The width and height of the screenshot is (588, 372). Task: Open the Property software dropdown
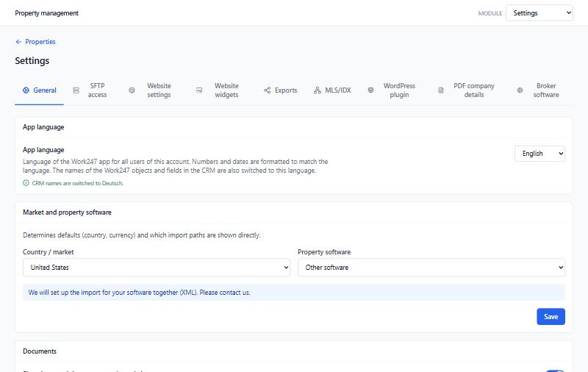(x=431, y=268)
